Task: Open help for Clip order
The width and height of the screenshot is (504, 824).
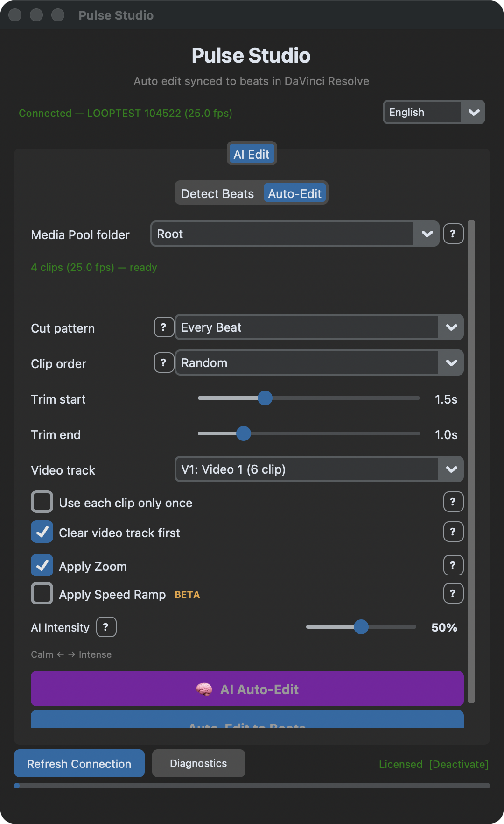Action: point(164,362)
